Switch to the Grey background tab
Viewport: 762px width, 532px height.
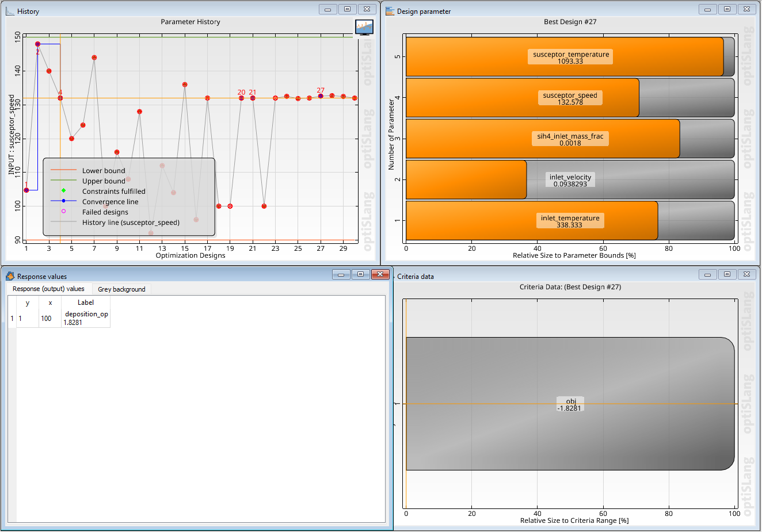(x=121, y=289)
